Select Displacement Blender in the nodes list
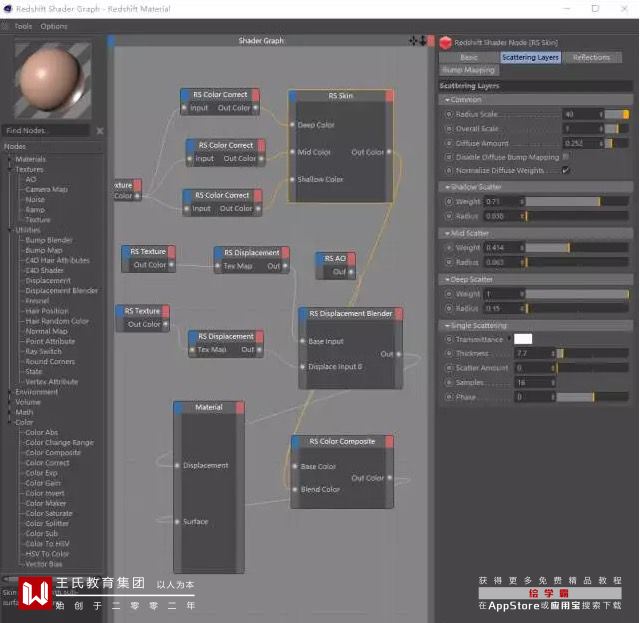This screenshot has height=623, width=640. [62, 291]
